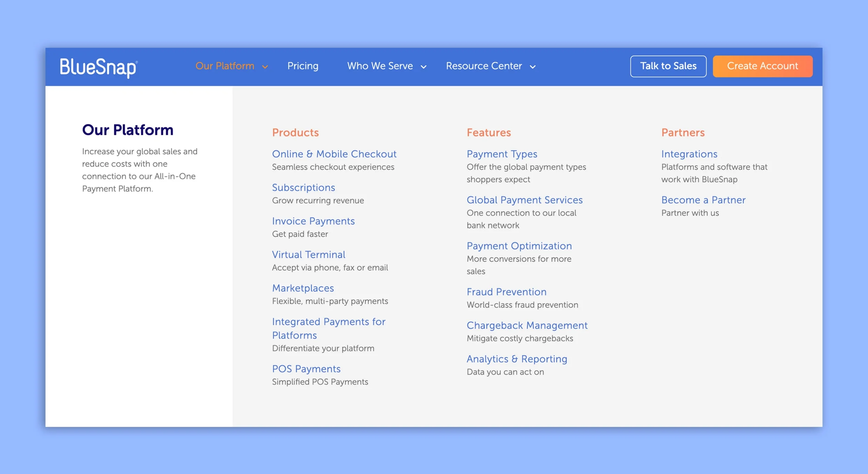This screenshot has height=474, width=868.
Task: Click 'Partner with us' description
Action: coord(690,213)
